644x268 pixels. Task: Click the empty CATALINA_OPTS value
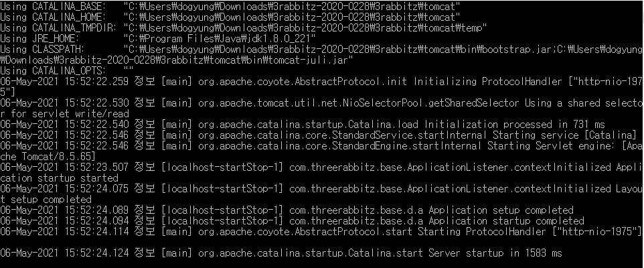[128, 71]
